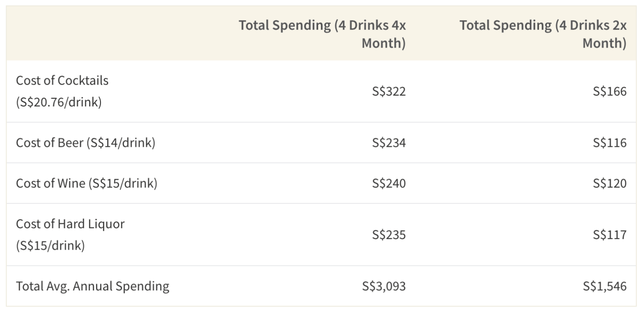Click the S$240 wine spending value

coord(389,183)
